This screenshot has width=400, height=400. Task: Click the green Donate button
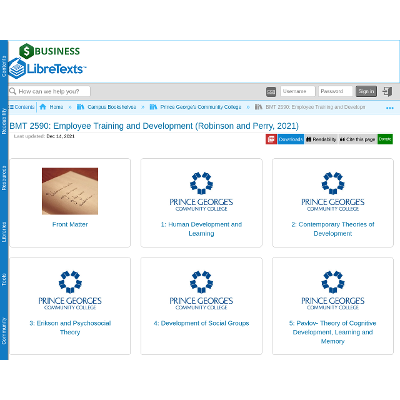click(x=385, y=139)
